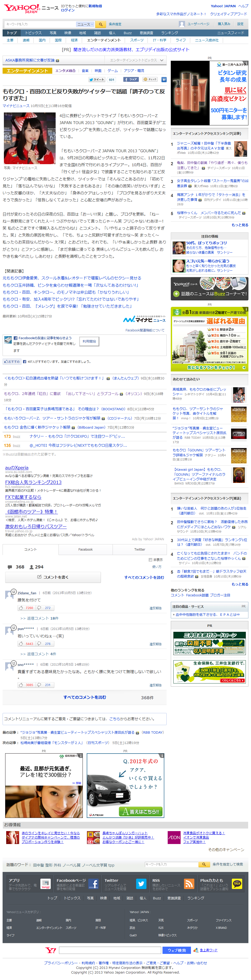Click the magnifier search button in header
The image size is (251, 980).
(x=101, y=24)
